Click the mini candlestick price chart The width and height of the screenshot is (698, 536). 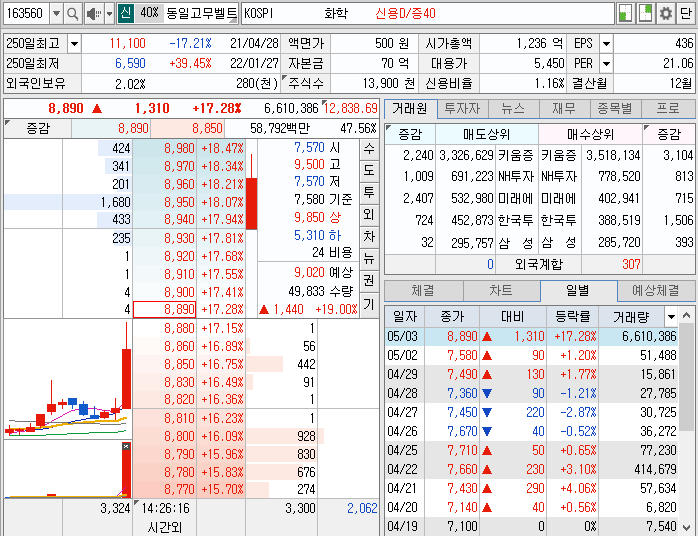68,379
